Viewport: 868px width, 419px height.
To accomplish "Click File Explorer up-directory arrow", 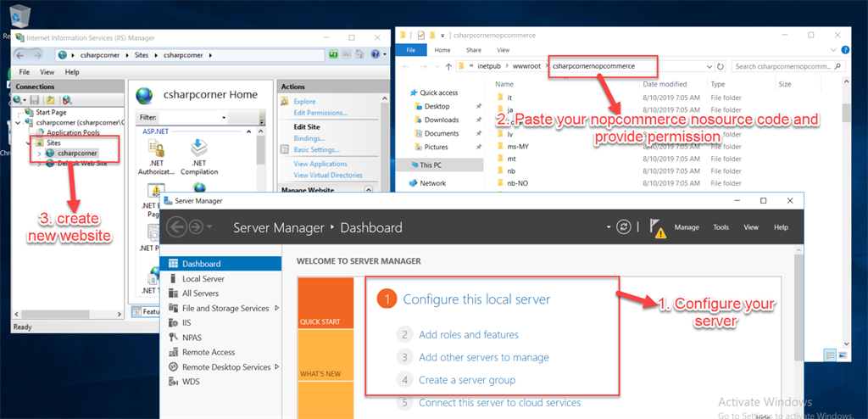I will pyautogui.click(x=448, y=66).
